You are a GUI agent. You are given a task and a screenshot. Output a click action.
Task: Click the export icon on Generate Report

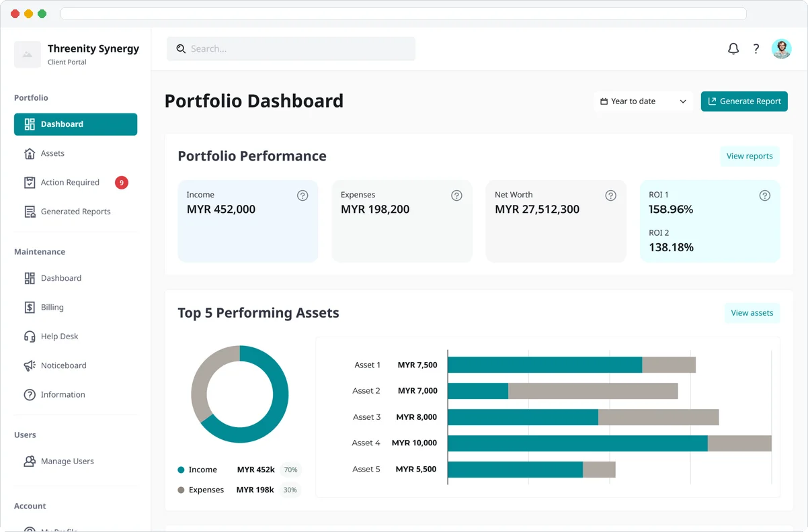(x=712, y=101)
